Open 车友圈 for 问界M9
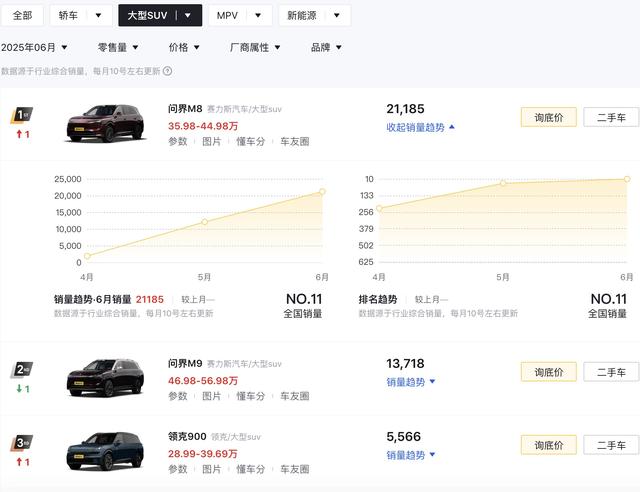 click(x=295, y=396)
